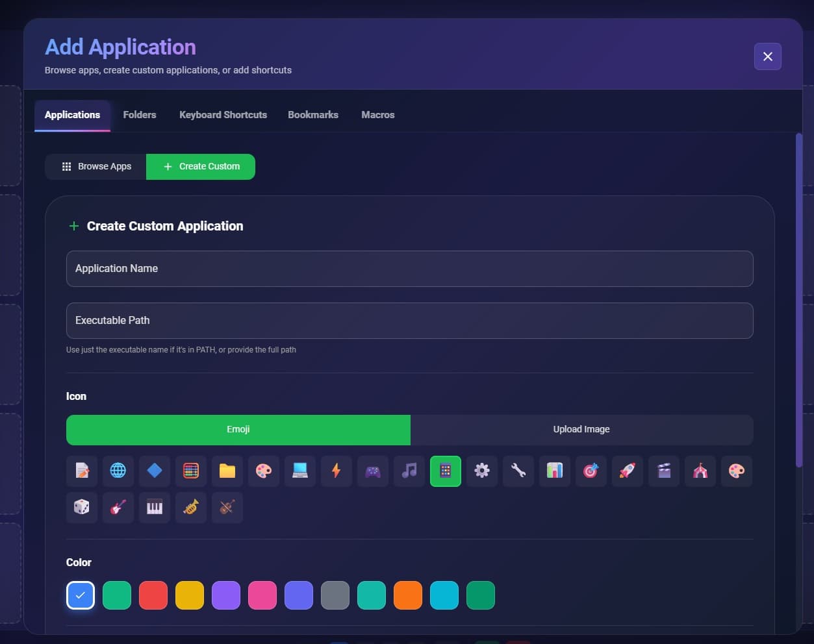Viewport: 814px width, 644px height.
Task: Select the electric guitar emoji icon
Action: coord(118,507)
